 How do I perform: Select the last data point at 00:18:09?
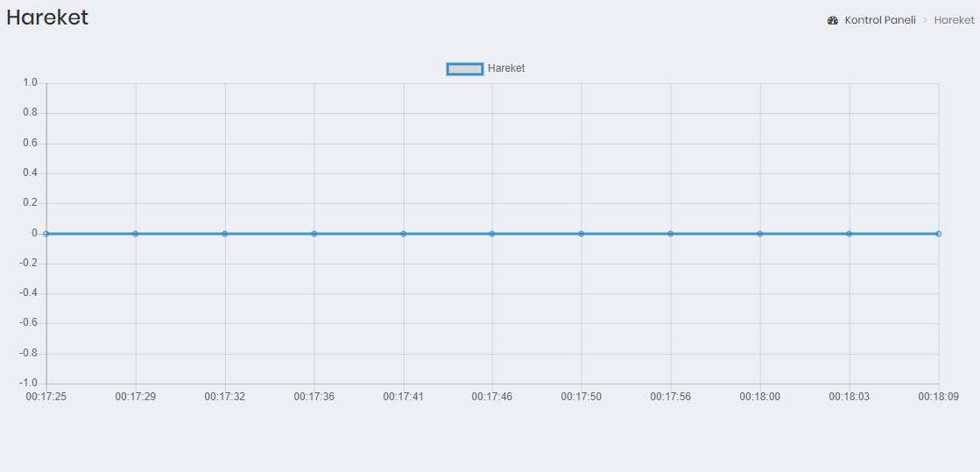pos(938,234)
